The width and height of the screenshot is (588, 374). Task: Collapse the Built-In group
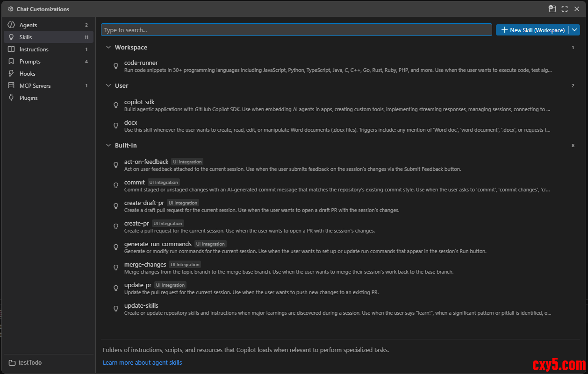coord(108,145)
